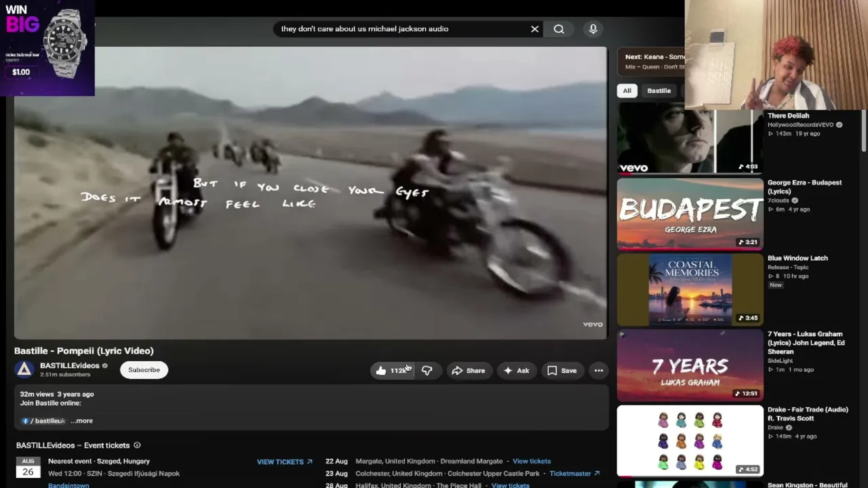Click the 'BASTILLEvideos – Event tickets' heading

tap(73, 445)
